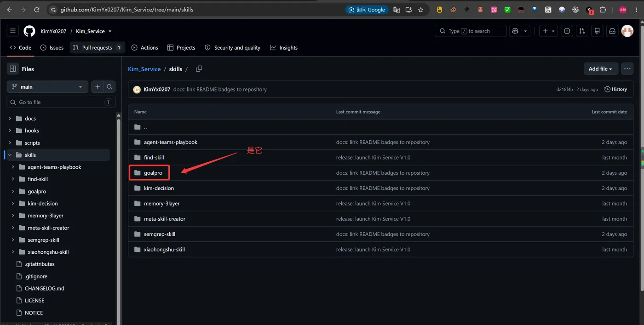Open the Pull requests tab
644x325 pixels.
click(x=97, y=47)
